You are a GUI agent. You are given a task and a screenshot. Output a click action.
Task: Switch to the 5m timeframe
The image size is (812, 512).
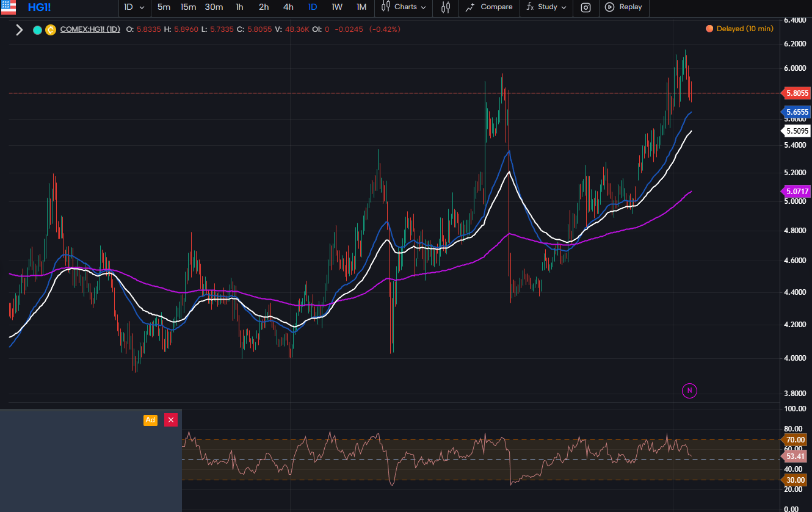tap(164, 7)
